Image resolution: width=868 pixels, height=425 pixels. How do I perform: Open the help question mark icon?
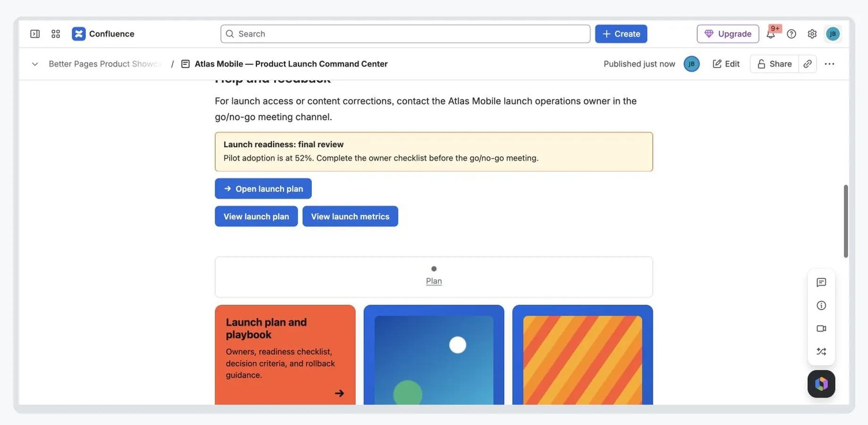792,34
